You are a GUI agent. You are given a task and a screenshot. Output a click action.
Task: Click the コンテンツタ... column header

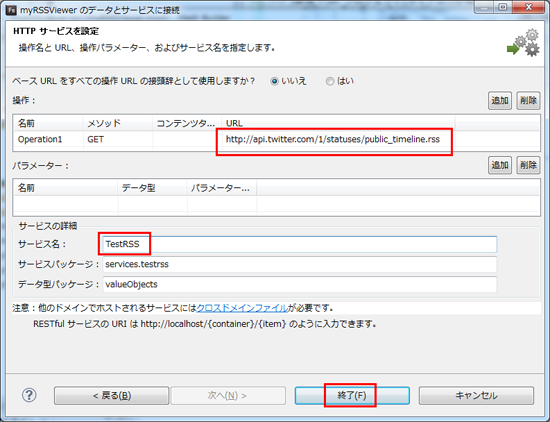[x=187, y=123]
